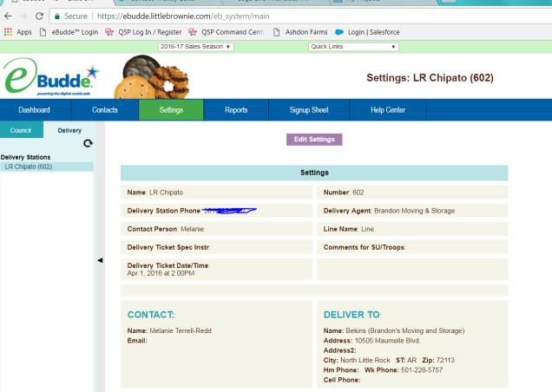Open the 2016-17 Sales Season dropdown

click(x=195, y=47)
